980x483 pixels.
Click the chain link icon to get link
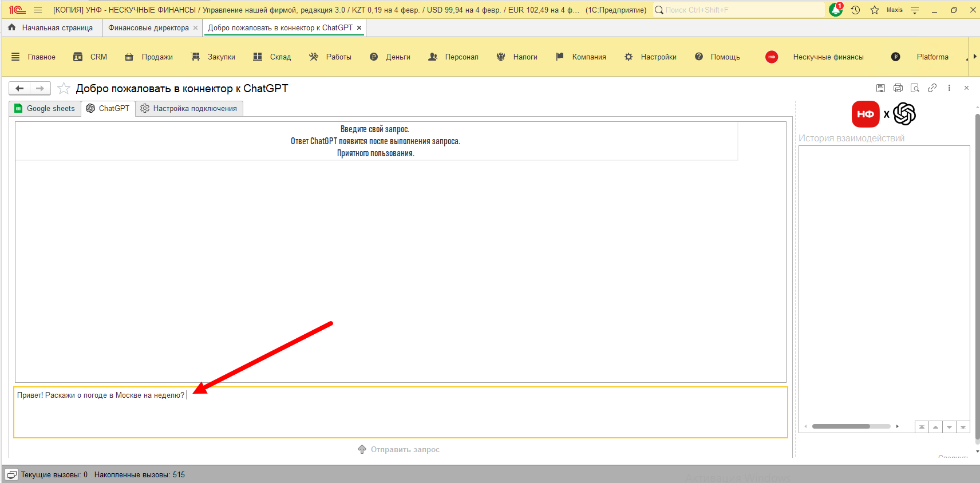(x=932, y=88)
